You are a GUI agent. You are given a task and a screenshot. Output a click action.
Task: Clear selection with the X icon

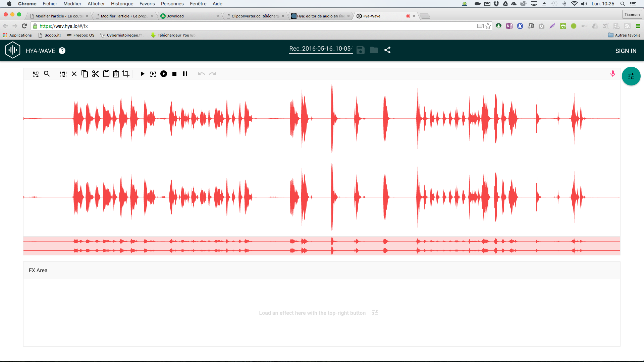coord(74,74)
